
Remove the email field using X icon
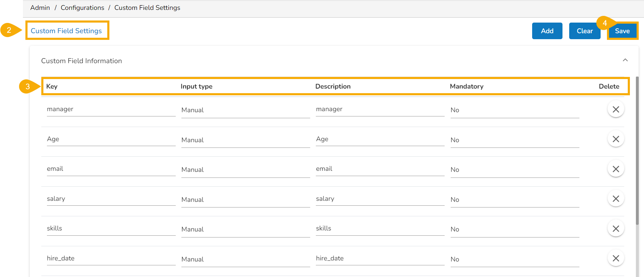pyautogui.click(x=616, y=169)
